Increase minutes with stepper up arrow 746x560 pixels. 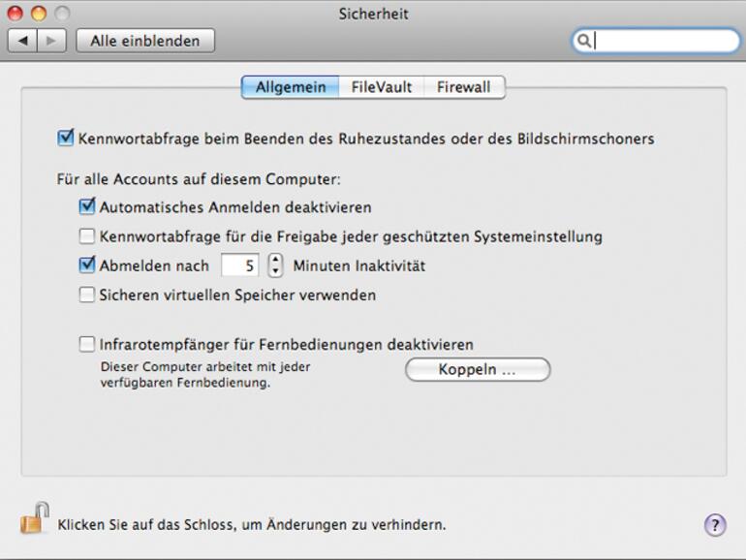point(275,260)
